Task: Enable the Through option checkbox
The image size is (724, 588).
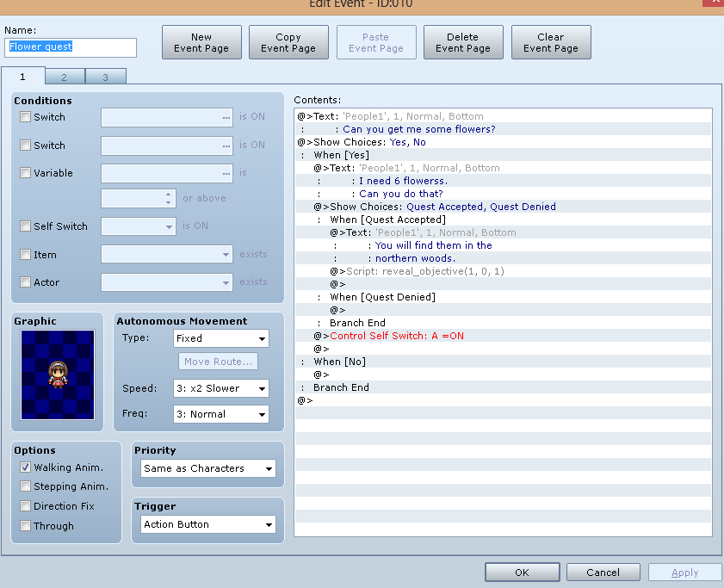Action: (25, 526)
